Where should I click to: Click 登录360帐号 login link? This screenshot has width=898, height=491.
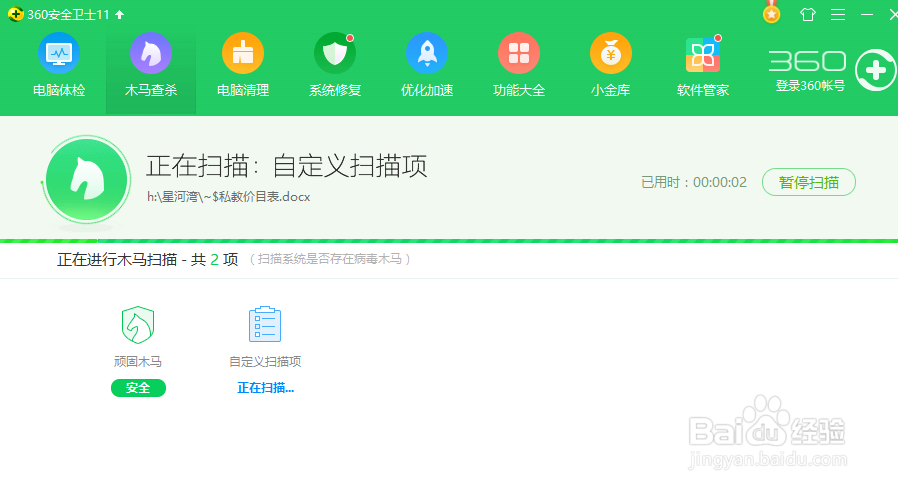(x=810, y=86)
